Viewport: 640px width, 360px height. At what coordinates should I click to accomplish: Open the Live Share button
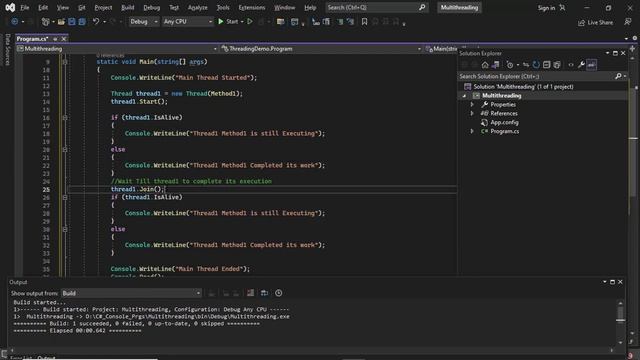pyautogui.click(x=595, y=22)
